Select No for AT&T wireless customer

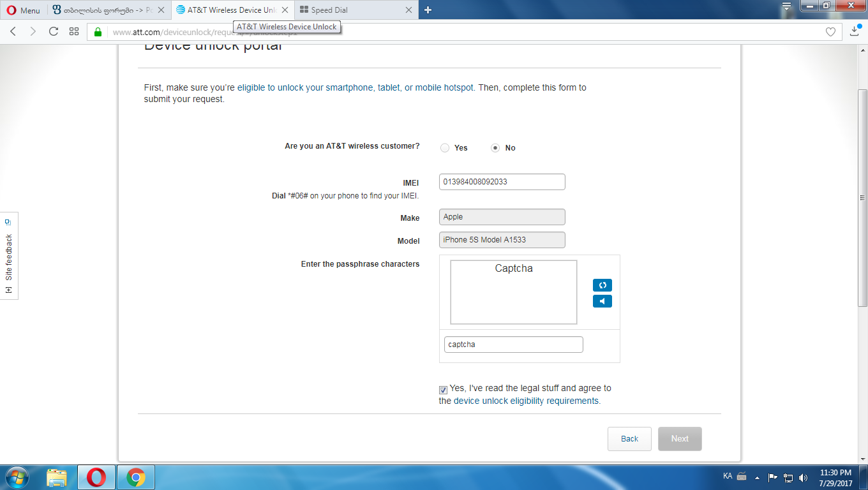pos(495,148)
